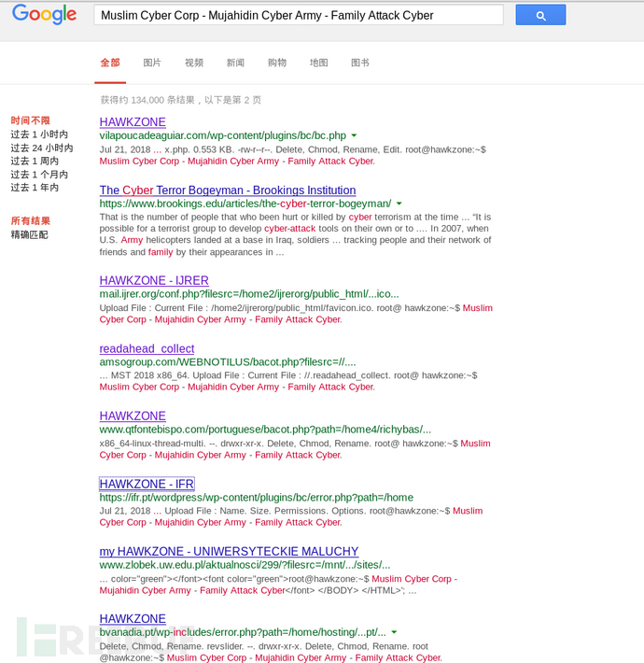Click the mail.ijrer.org/conf.php URL text
This screenshot has height=663, width=644.
click(x=249, y=294)
